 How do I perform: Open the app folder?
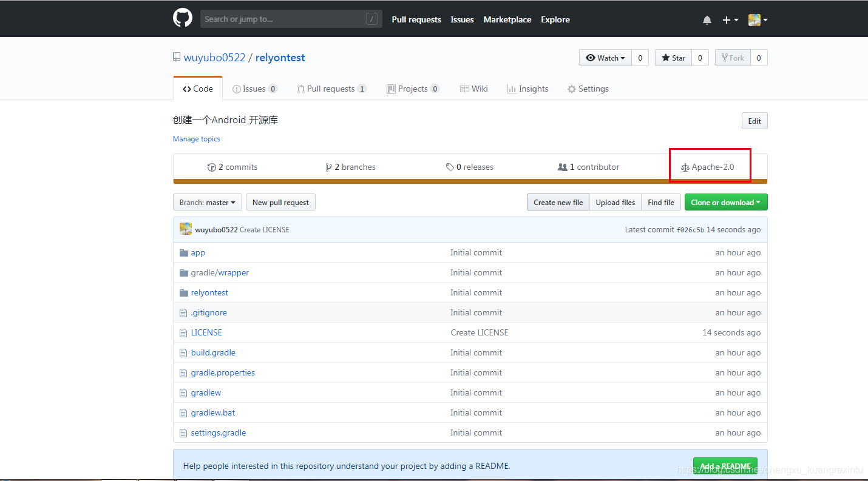pyautogui.click(x=198, y=252)
